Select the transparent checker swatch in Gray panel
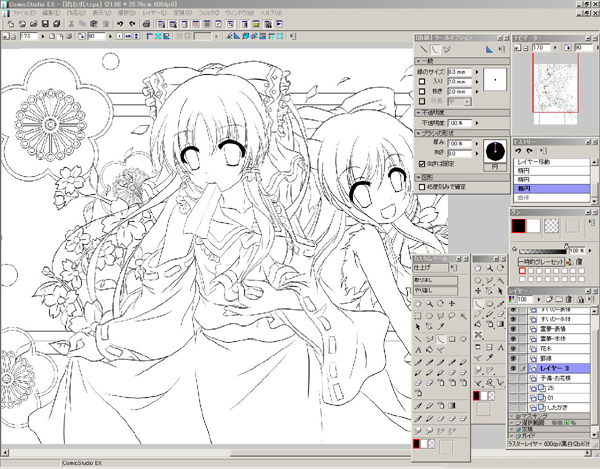The image size is (600, 469). coord(551,226)
